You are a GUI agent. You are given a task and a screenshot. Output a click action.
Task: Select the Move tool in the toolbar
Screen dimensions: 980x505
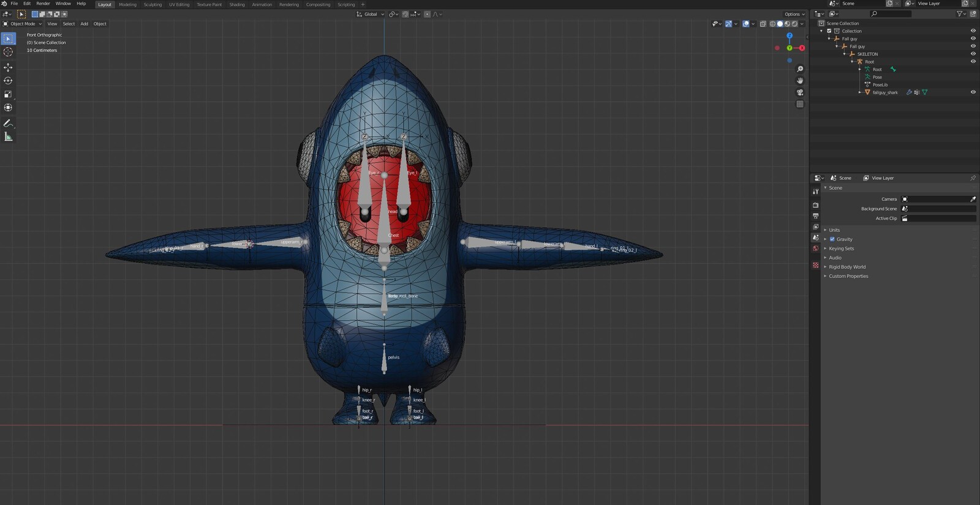pos(8,67)
